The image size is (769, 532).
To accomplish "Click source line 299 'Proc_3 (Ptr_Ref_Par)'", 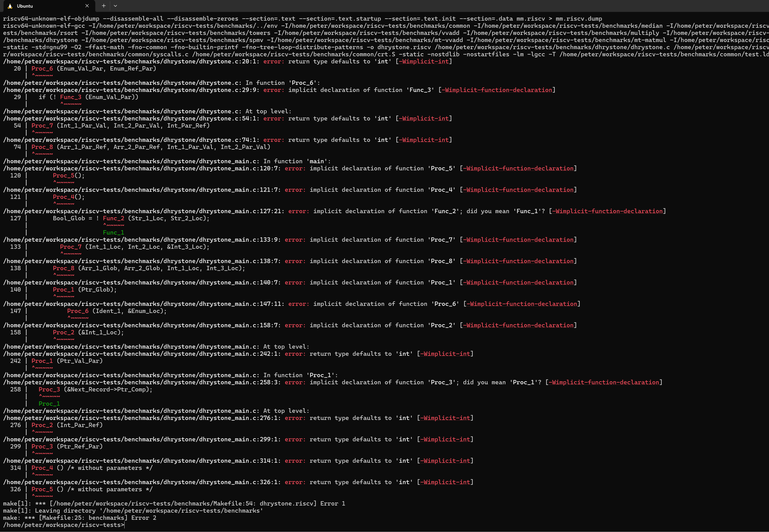I will coord(56,447).
